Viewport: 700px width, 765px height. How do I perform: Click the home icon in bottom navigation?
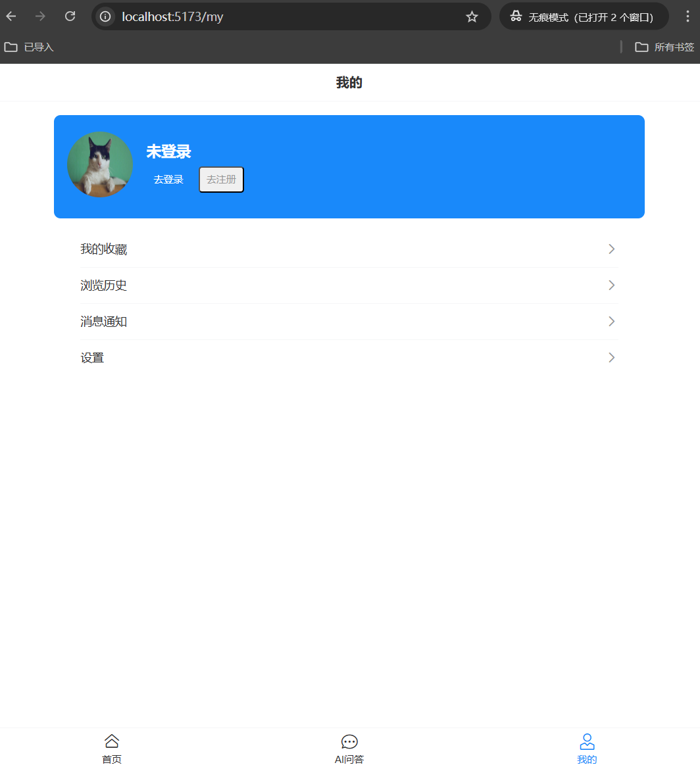click(x=112, y=742)
